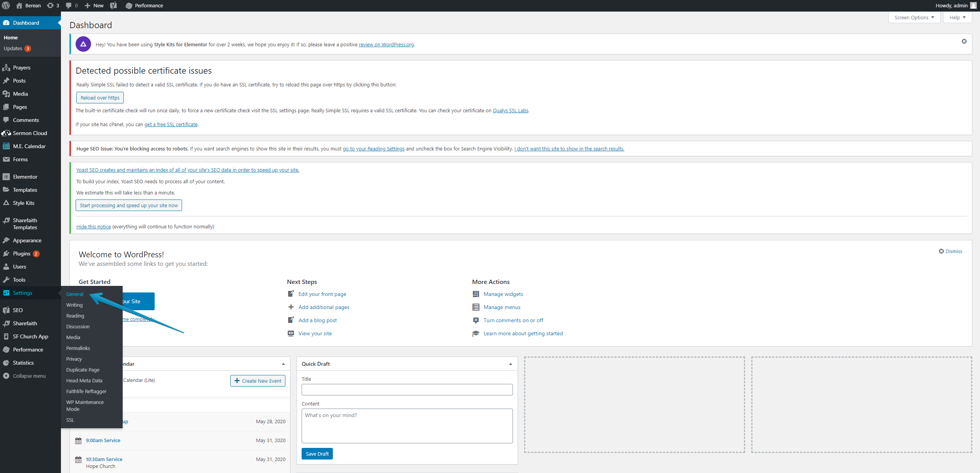Open the 9:00am Service event
Screen dimensions: 980x473
coord(103,440)
